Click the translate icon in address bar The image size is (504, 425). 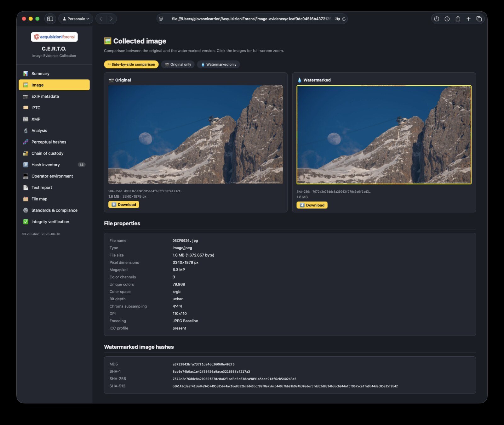click(x=337, y=19)
